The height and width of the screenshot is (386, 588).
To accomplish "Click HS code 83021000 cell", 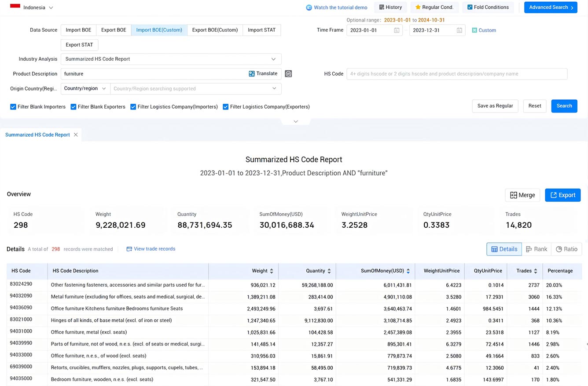I will pos(21,320).
